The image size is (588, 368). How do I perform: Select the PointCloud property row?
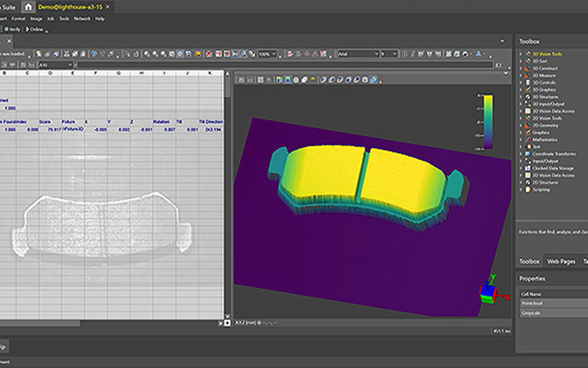[554, 303]
